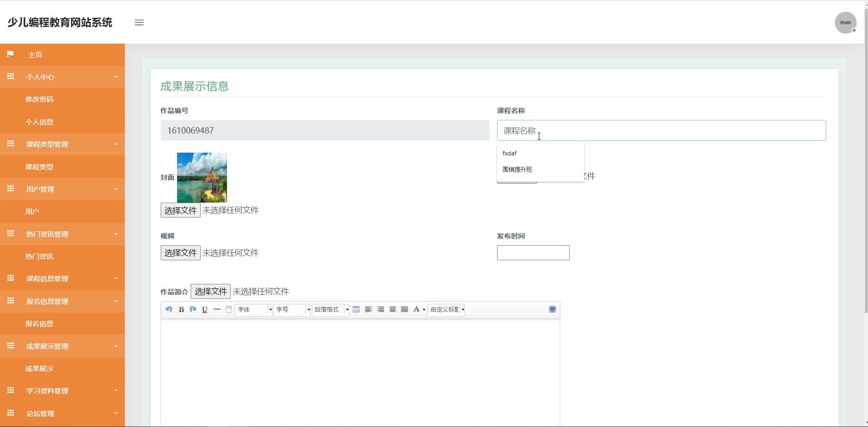Image resolution: width=868 pixels, height=427 pixels.
Task: Click 选择文件 button next to 作品简介
Action: pyautogui.click(x=211, y=291)
